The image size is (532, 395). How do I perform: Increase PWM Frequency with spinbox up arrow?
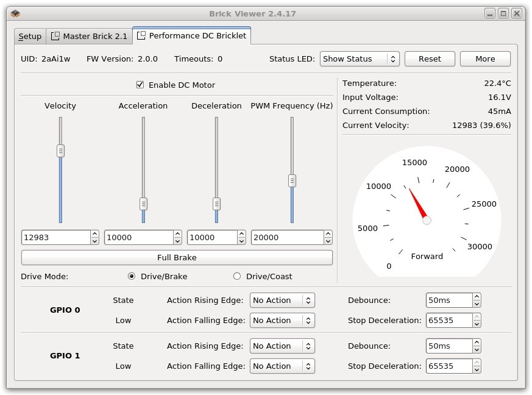pos(328,234)
